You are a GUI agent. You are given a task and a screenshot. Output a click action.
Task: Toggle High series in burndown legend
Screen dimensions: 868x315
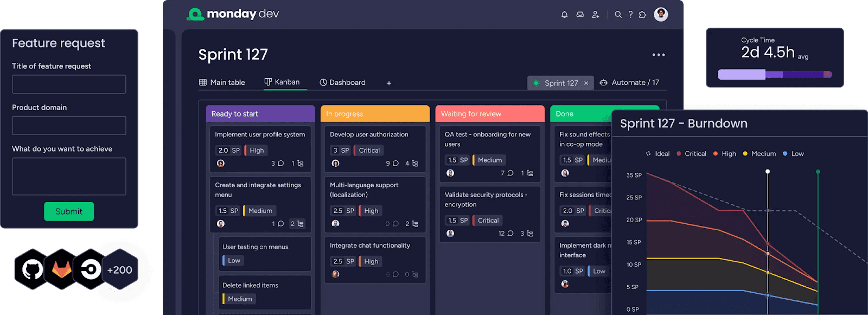[x=725, y=154]
